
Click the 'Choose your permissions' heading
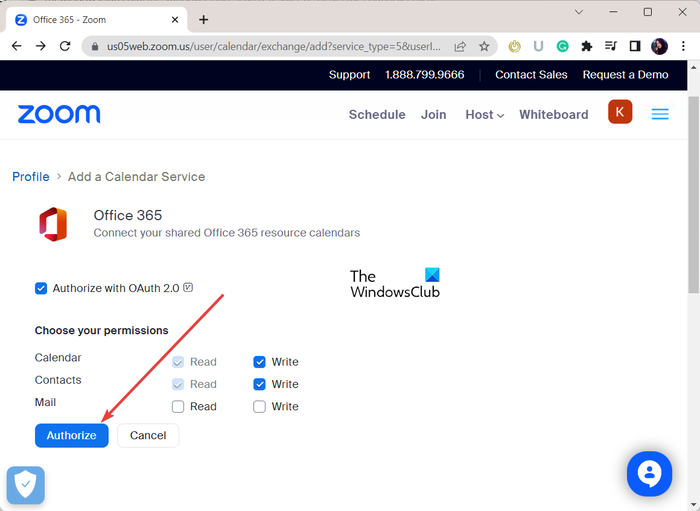point(101,331)
